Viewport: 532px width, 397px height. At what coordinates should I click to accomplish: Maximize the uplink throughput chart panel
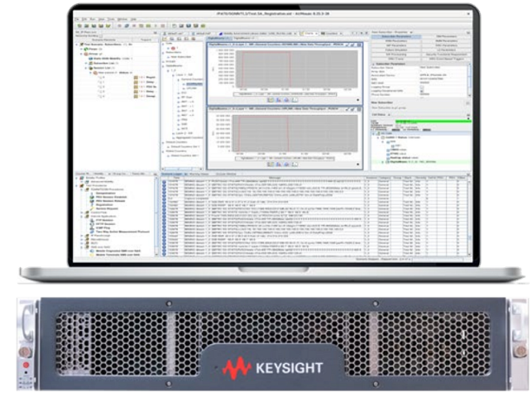click(359, 109)
